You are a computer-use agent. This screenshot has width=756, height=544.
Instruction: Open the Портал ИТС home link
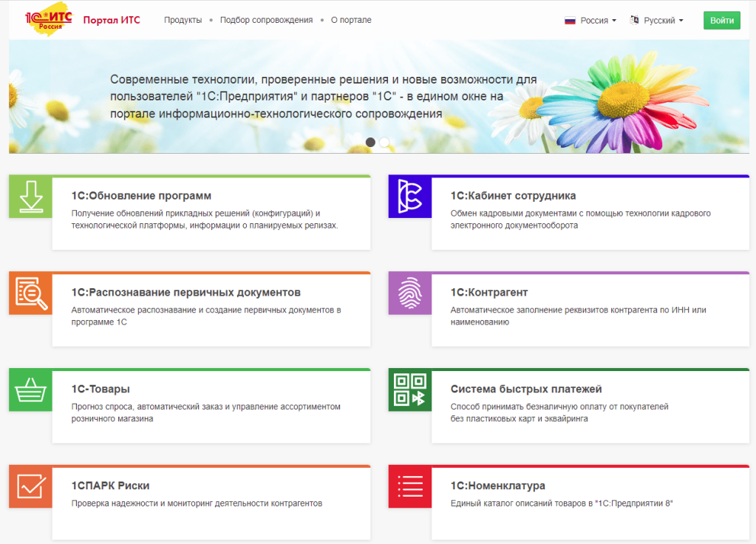tap(112, 20)
